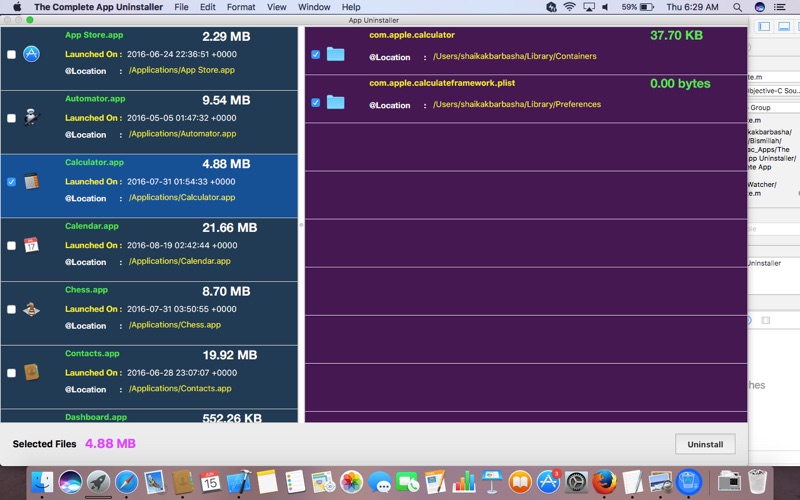The image size is (800, 500).
Task: Uncheck the Calculator.app checkbox
Action: pyautogui.click(x=11, y=182)
